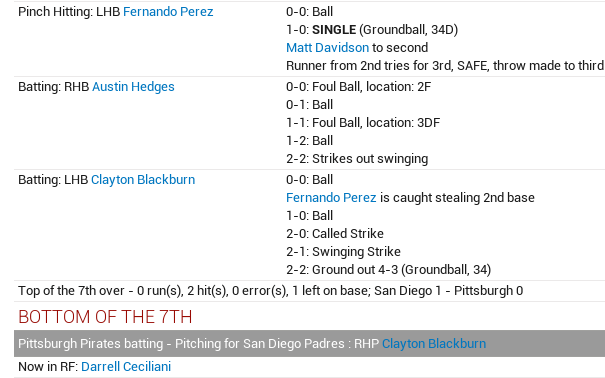
Task: Click the Strikes out swinging line
Action: (357, 159)
